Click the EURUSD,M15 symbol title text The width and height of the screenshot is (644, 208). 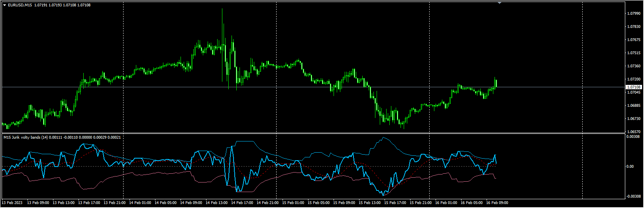click(x=20, y=5)
